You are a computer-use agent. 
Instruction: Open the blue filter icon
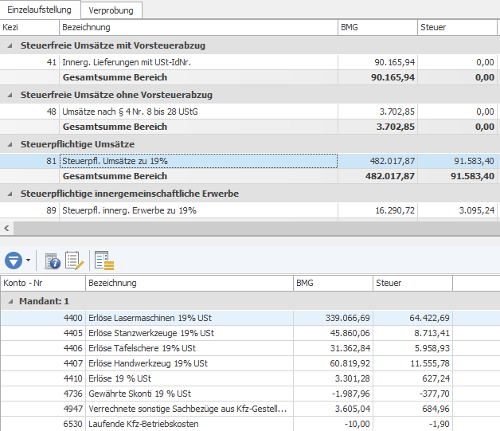[x=13, y=260]
